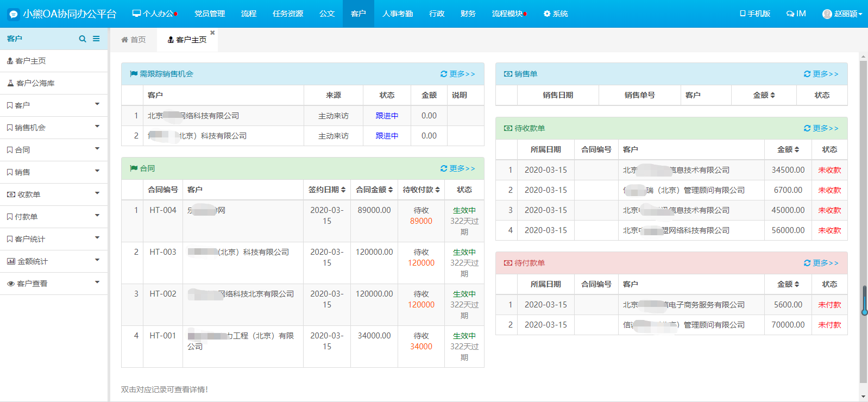
Task: Click 未收款 status for 34500.00 row
Action: (x=829, y=170)
